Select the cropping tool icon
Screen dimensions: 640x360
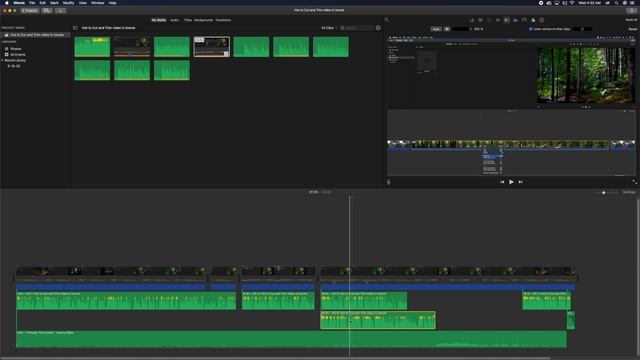tap(489, 20)
